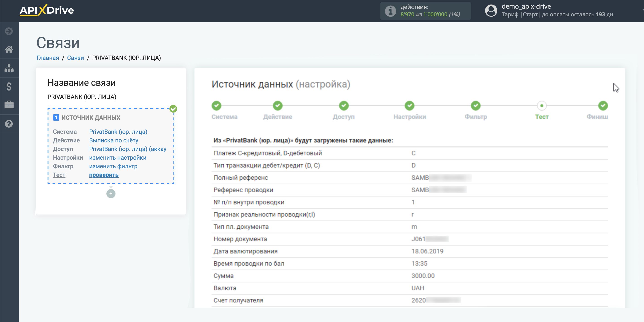The width and height of the screenshot is (644, 322).
Task: Open Связи breadcrumb link
Action: click(x=75, y=58)
